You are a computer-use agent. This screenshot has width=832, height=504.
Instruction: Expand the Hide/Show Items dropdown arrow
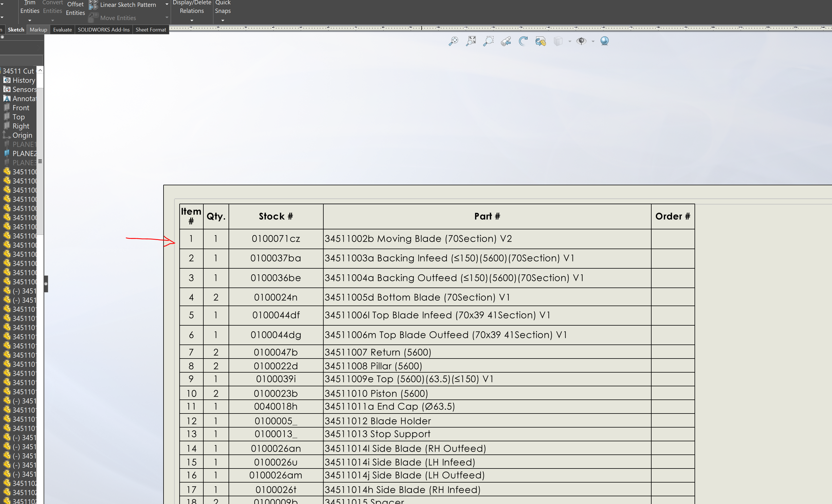[x=593, y=42]
